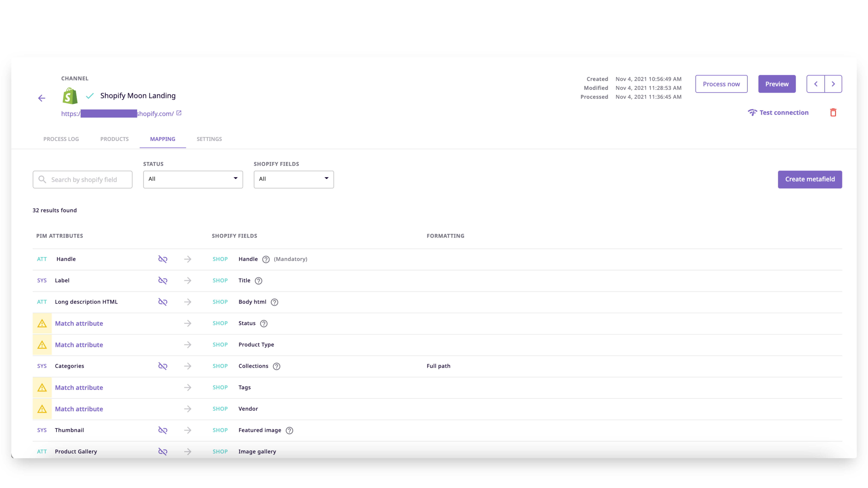Click the back arrow beside the Shopify logo
The image size is (868, 488).
[x=41, y=98]
